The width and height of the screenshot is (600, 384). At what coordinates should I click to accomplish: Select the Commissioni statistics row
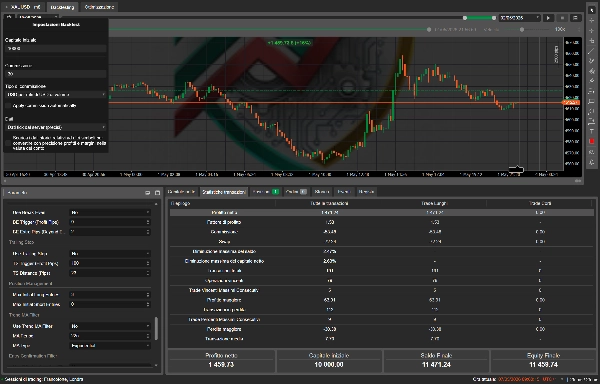coord(382,232)
